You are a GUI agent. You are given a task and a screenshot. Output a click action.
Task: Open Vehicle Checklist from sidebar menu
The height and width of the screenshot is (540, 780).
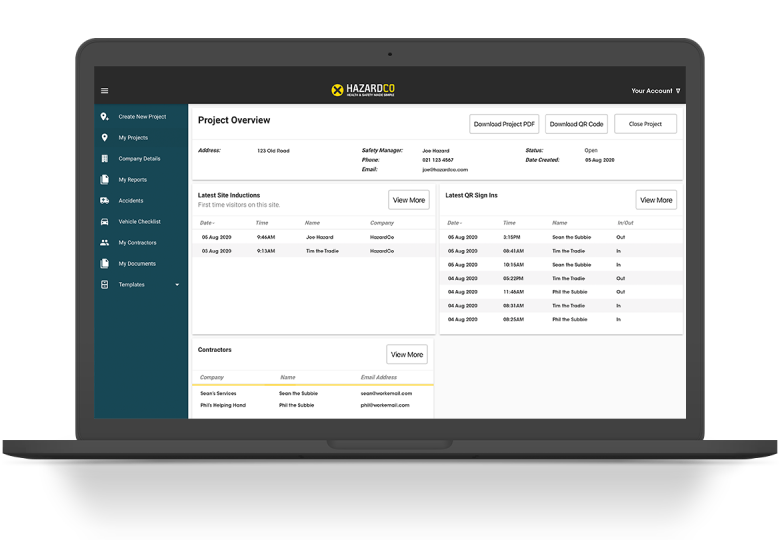point(139,222)
